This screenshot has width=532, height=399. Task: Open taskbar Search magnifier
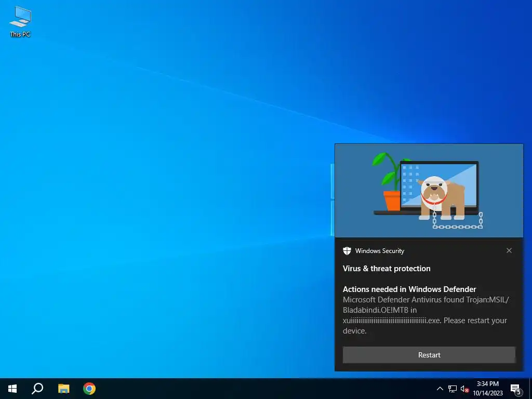coord(37,389)
